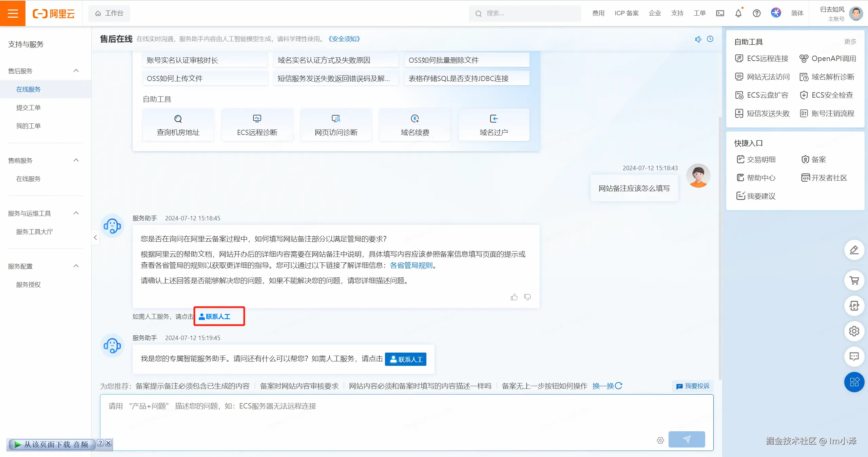The image size is (868, 457).
Task: Open the hamburger menu in header
Action: (x=13, y=13)
